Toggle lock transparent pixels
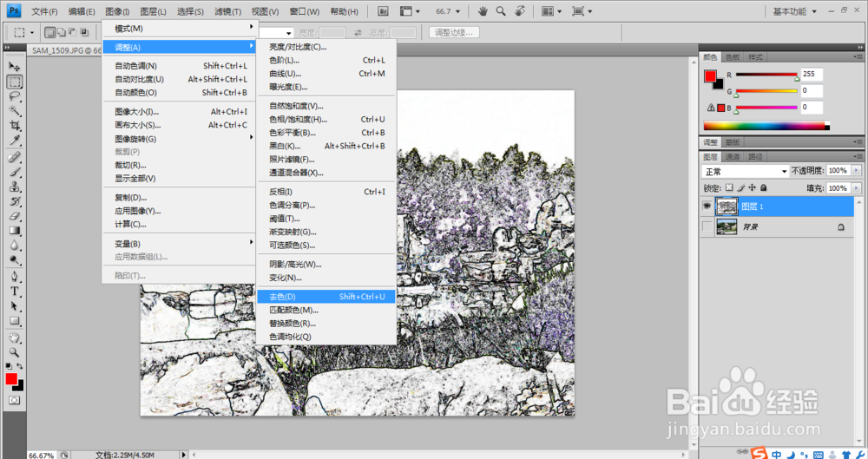 (729, 187)
